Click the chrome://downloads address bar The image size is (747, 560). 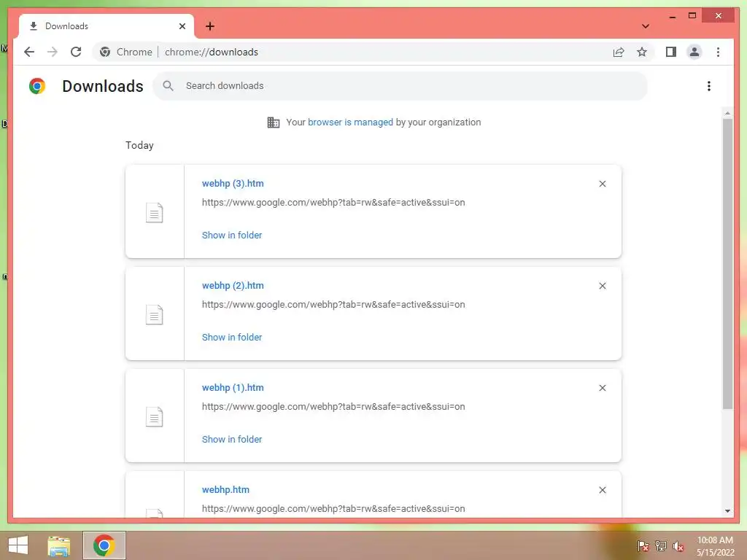click(x=373, y=52)
